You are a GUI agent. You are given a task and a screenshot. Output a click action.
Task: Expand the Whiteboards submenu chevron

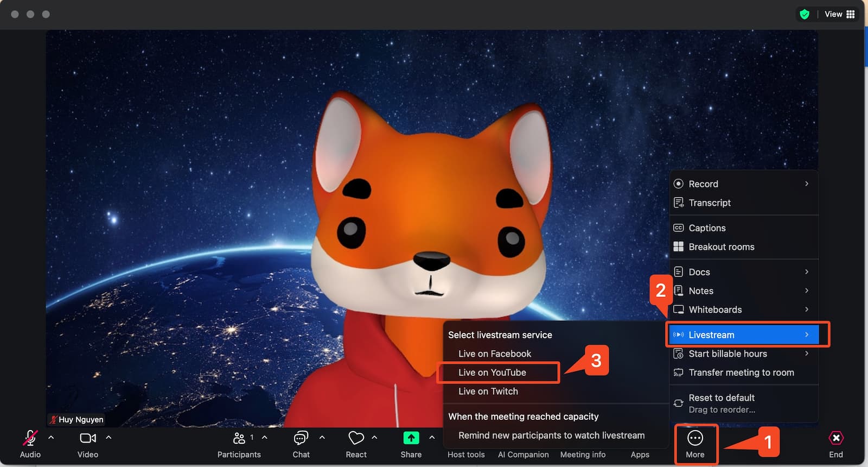(807, 310)
